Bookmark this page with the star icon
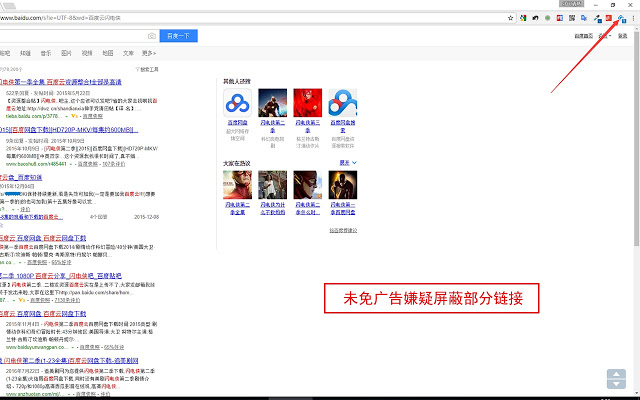 tap(510, 18)
